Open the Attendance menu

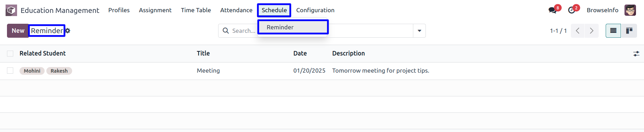(x=236, y=10)
